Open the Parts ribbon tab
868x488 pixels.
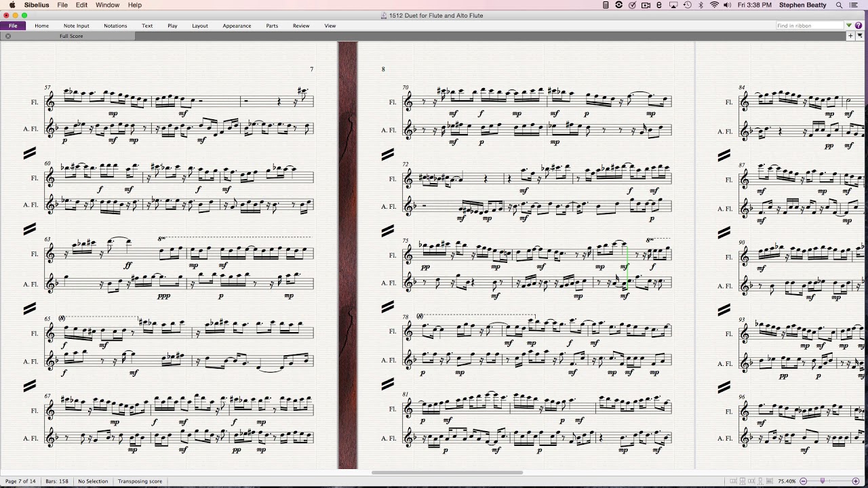coord(272,26)
